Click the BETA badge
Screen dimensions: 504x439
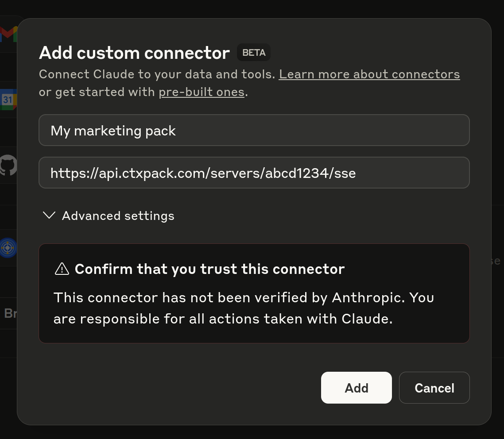pyautogui.click(x=254, y=52)
